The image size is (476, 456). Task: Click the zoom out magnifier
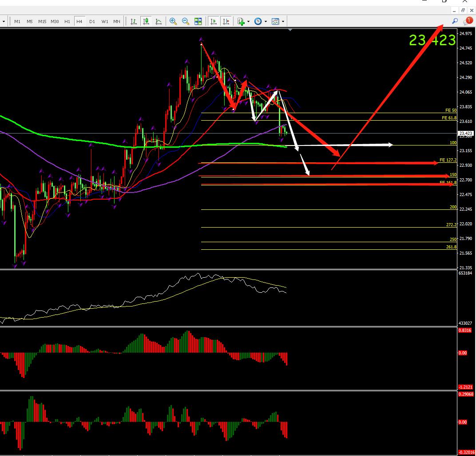click(186, 21)
